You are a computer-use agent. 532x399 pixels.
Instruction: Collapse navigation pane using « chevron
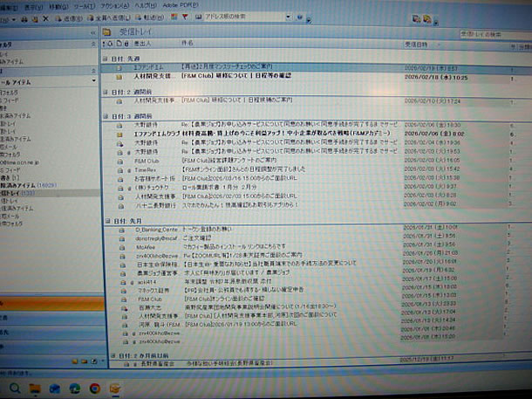92,32
